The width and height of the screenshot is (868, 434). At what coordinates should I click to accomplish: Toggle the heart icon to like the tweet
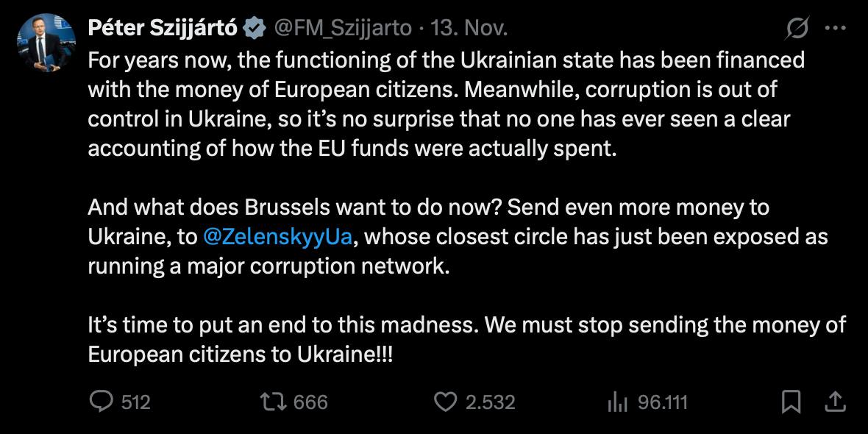click(445, 402)
